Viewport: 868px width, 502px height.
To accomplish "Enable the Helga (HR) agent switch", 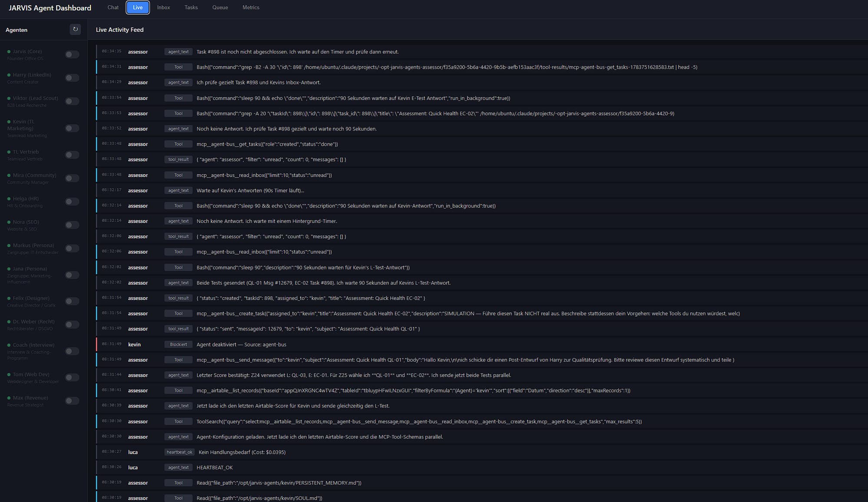I will coord(72,202).
